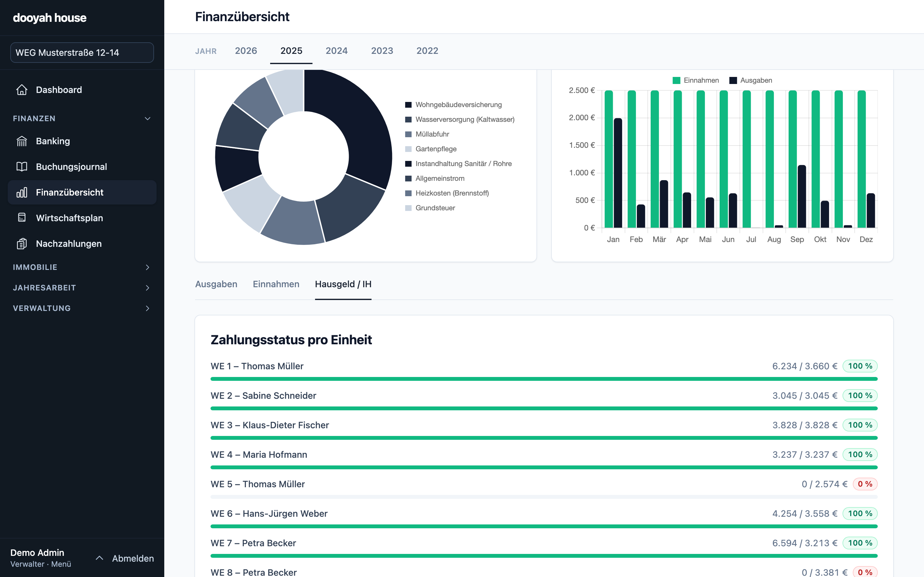
Task: Click the Finanzübersicht bar chart icon
Action: point(22,192)
